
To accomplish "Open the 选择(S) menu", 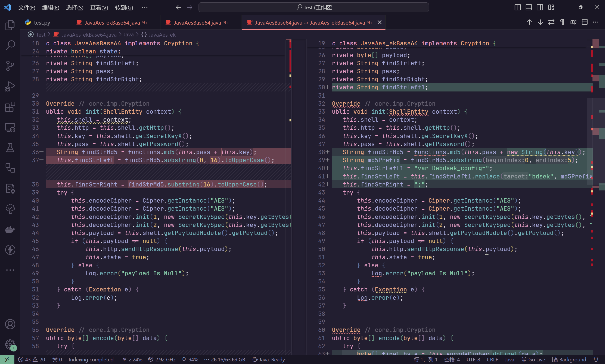I will [x=74, y=8].
